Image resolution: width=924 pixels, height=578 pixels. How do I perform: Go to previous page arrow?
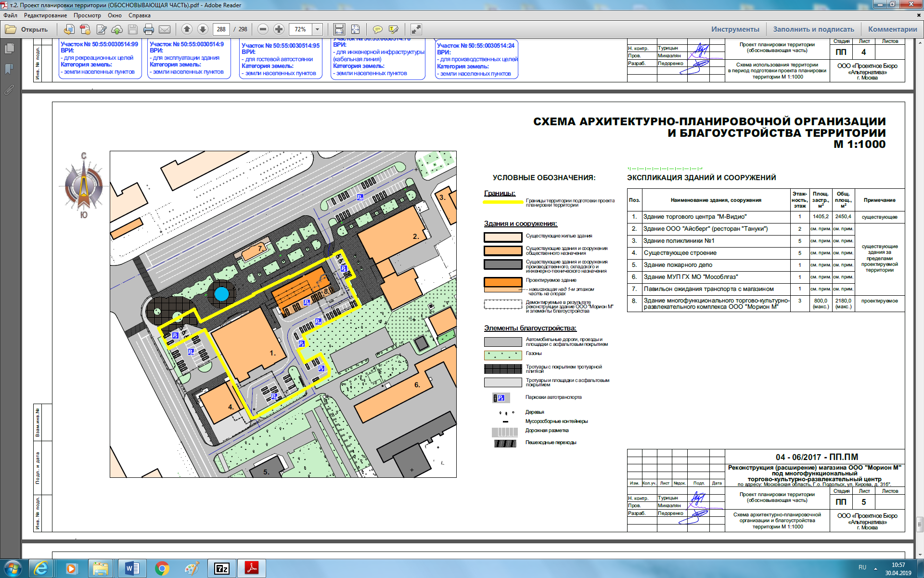pos(187,29)
